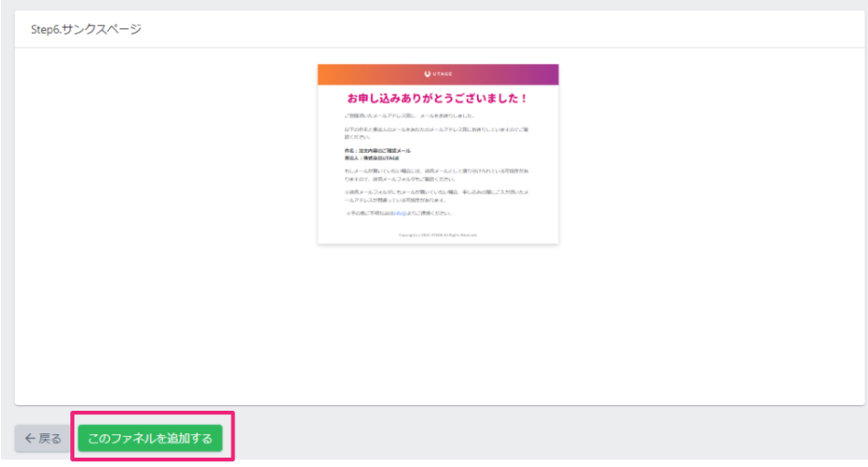Open the thank-you page preview thumbnail
Screen dimensions: 868x467
438,154
